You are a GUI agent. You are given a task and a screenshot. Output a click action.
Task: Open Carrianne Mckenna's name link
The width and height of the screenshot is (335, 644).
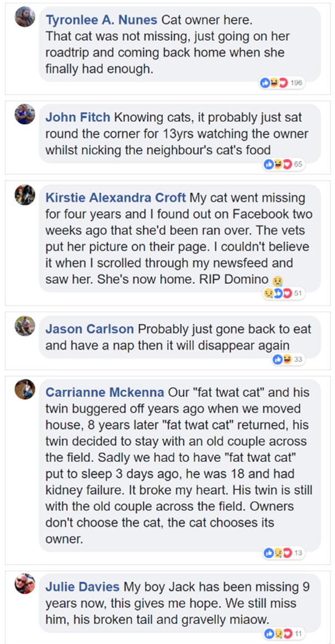click(x=105, y=392)
